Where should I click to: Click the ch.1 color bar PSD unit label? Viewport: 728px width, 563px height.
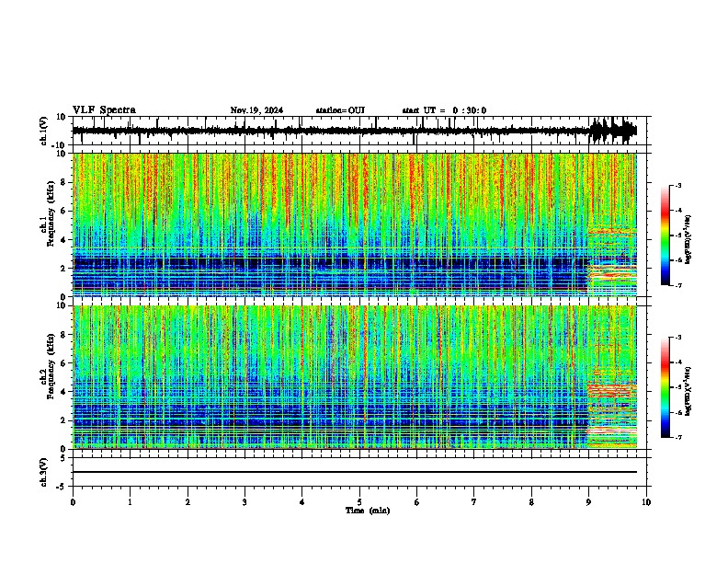(689, 239)
